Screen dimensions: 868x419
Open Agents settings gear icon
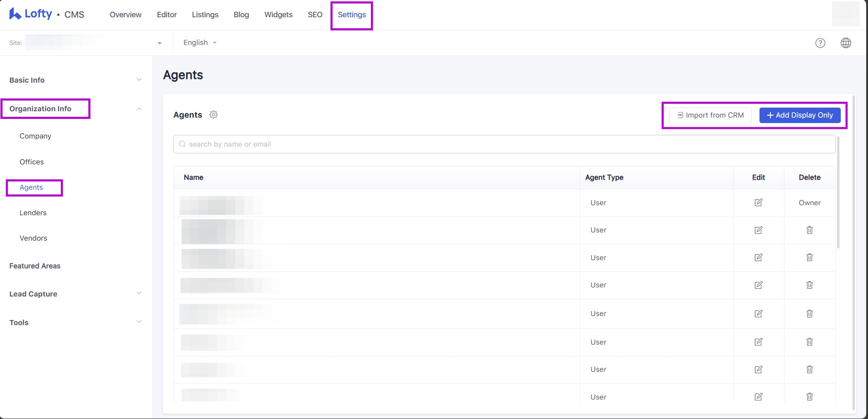click(213, 115)
